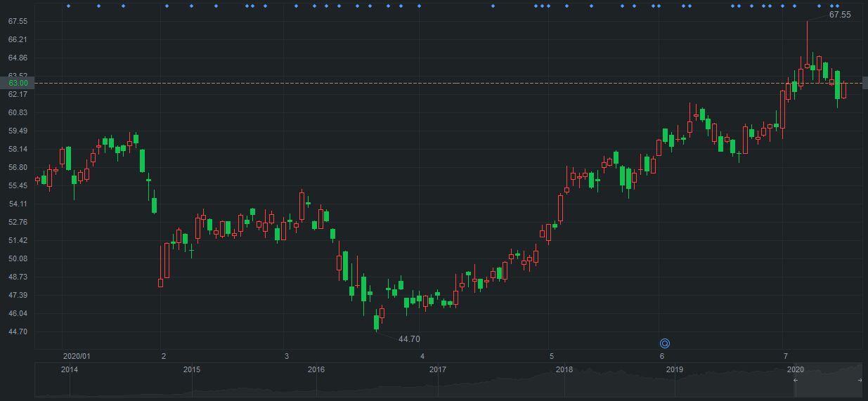The image size is (868, 401).
Task: Jump to 2019 in the overview timeline
Action: pos(675,369)
